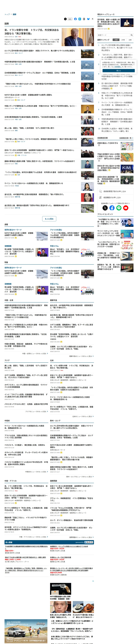Image resolution: width=138 pixels, height=644 pixels.
Task: Click the 北米 tag under the lead story
Action: tap(16, 37)
